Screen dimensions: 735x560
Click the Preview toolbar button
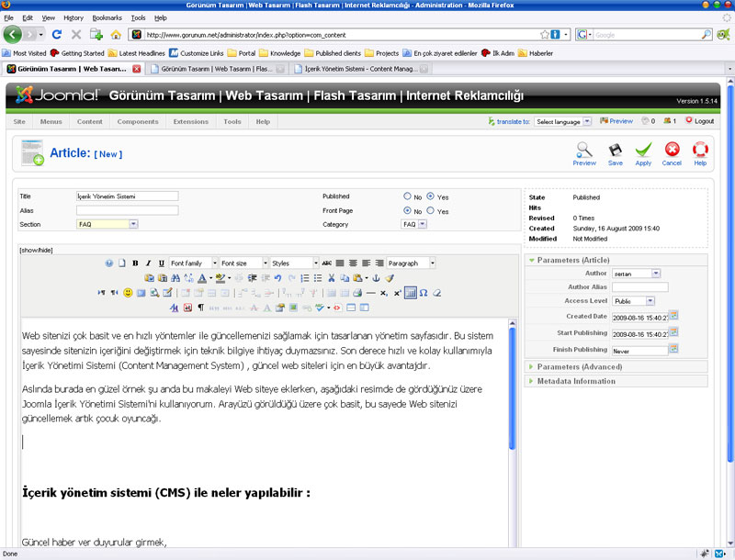click(584, 154)
